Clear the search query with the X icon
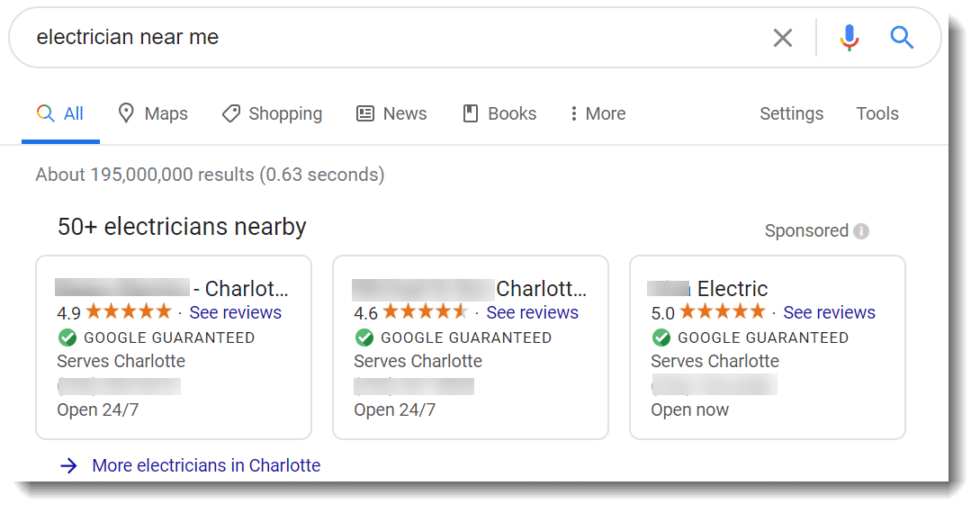This screenshot has height=513, width=980. [x=783, y=38]
